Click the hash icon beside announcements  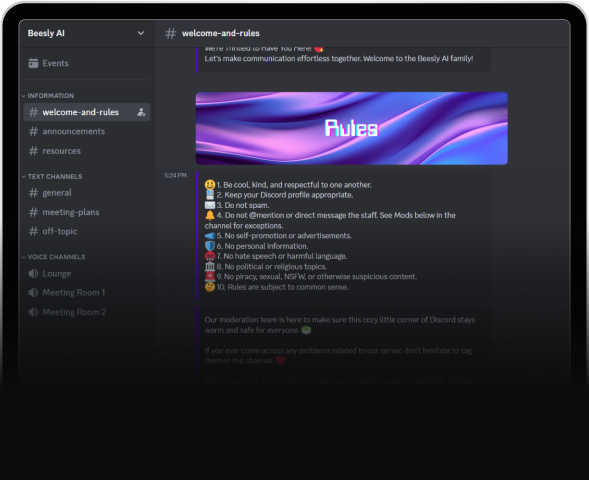point(33,131)
